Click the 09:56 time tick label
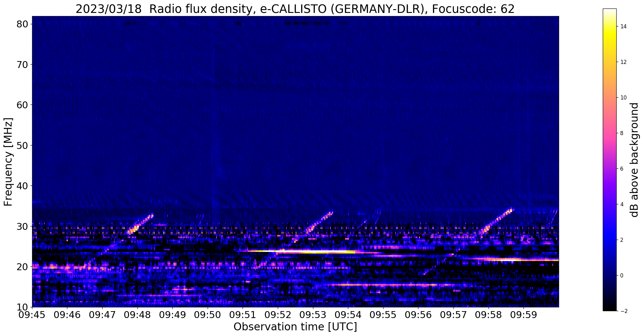The image size is (644, 336). point(418,315)
